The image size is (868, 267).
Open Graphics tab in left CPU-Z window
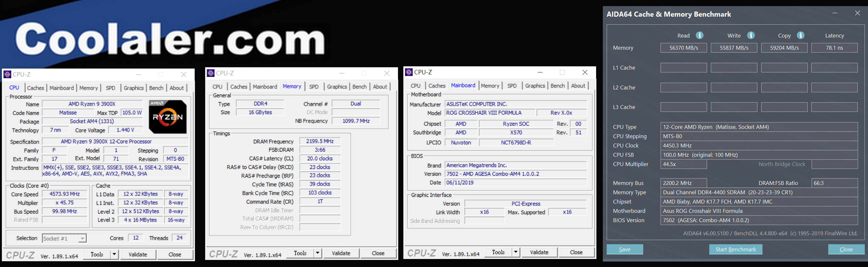coord(133,88)
